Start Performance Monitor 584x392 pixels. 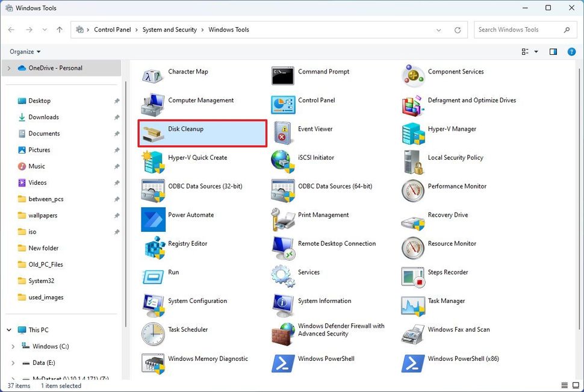tap(457, 186)
